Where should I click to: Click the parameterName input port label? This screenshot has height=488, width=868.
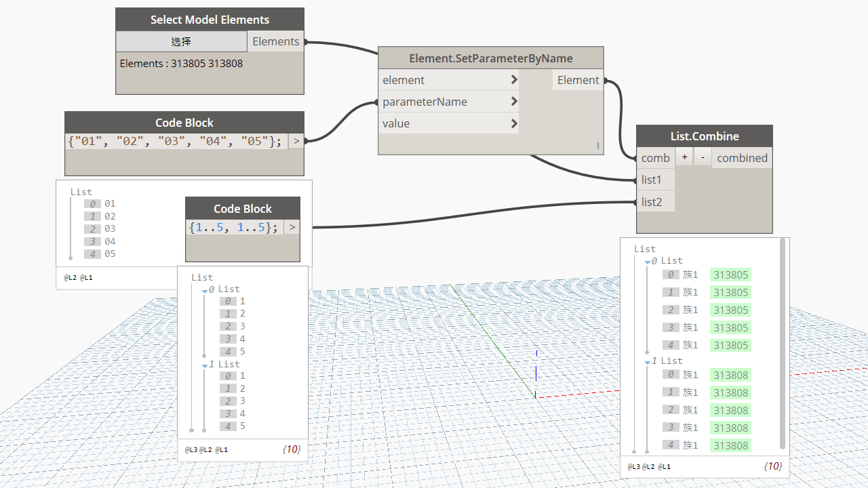(425, 102)
